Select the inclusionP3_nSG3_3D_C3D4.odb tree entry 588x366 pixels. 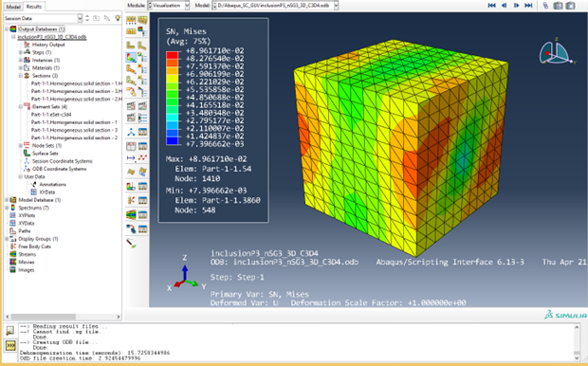52,37
